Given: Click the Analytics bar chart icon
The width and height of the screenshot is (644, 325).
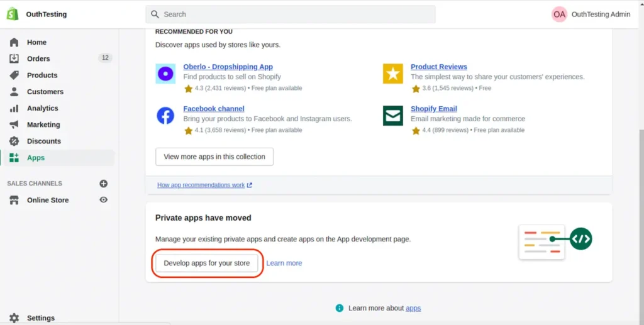Looking at the screenshot, I should (14, 108).
